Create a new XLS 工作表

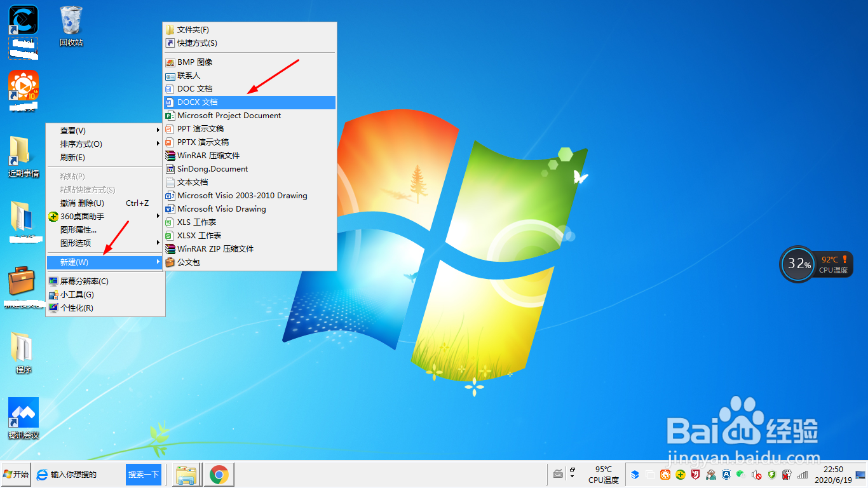click(249, 222)
